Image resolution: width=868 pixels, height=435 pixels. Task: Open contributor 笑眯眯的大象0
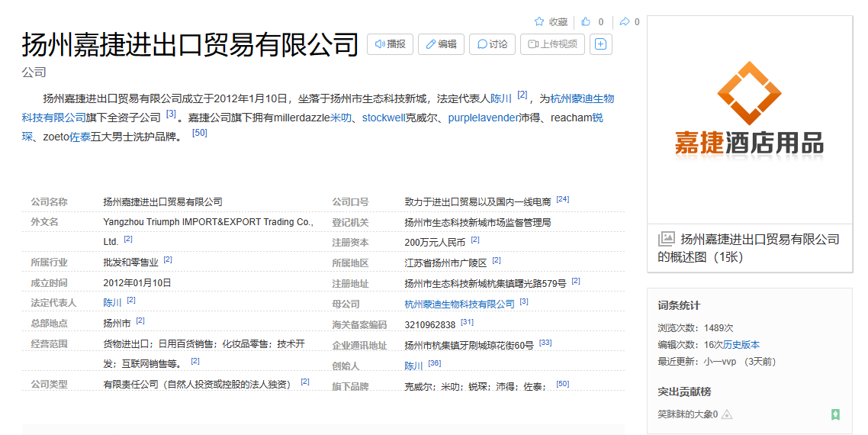click(687, 414)
